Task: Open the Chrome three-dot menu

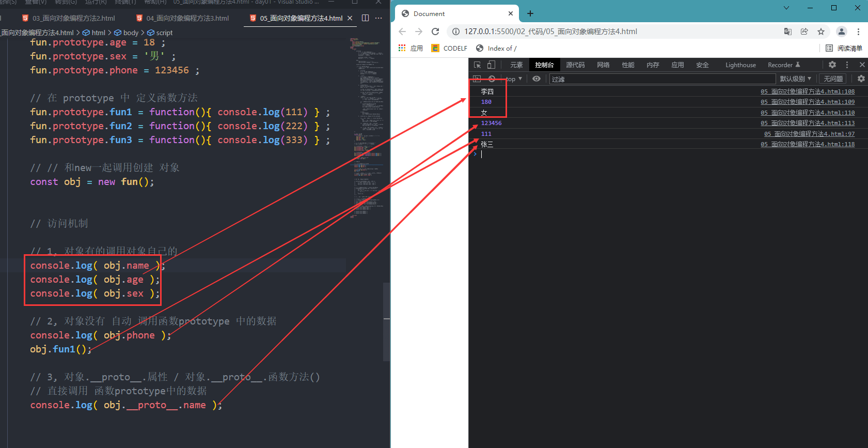Action: pos(858,32)
